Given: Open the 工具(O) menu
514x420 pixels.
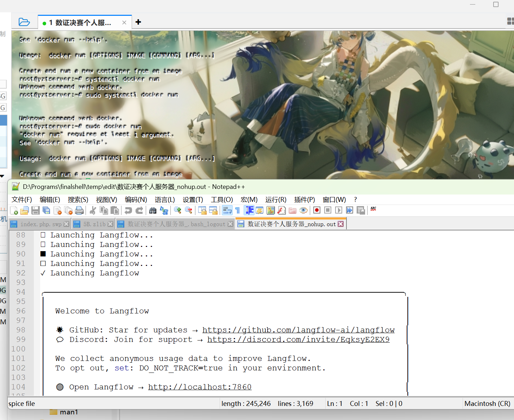Looking at the screenshot, I should click(x=222, y=200).
